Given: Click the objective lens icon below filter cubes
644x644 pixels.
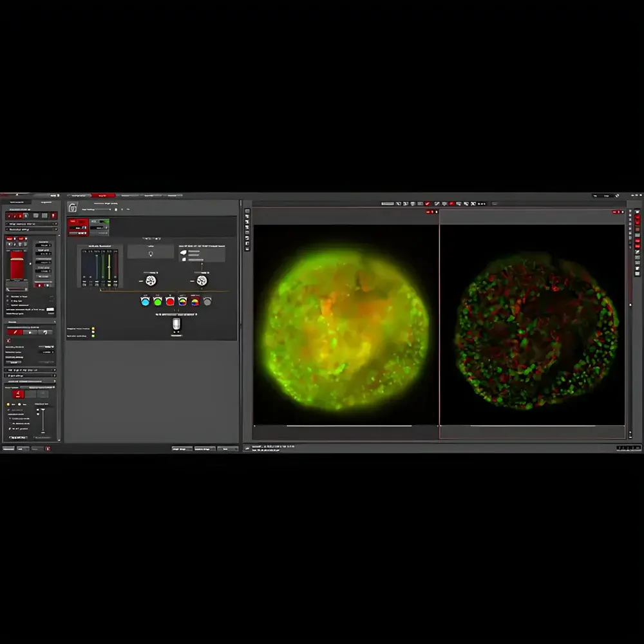Looking at the screenshot, I should pos(176,325).
